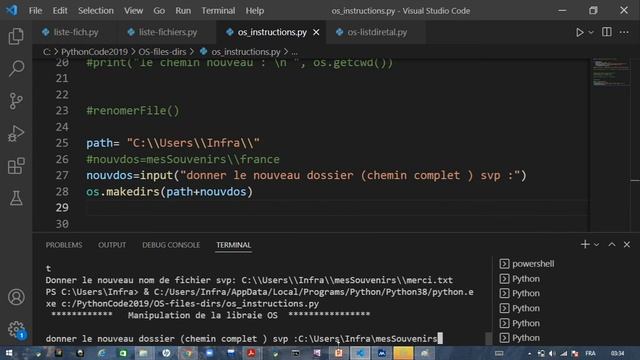Screen dimensions: 640x360
Task: Click the VS Code taskbar icon
Action: pos(360,353)
